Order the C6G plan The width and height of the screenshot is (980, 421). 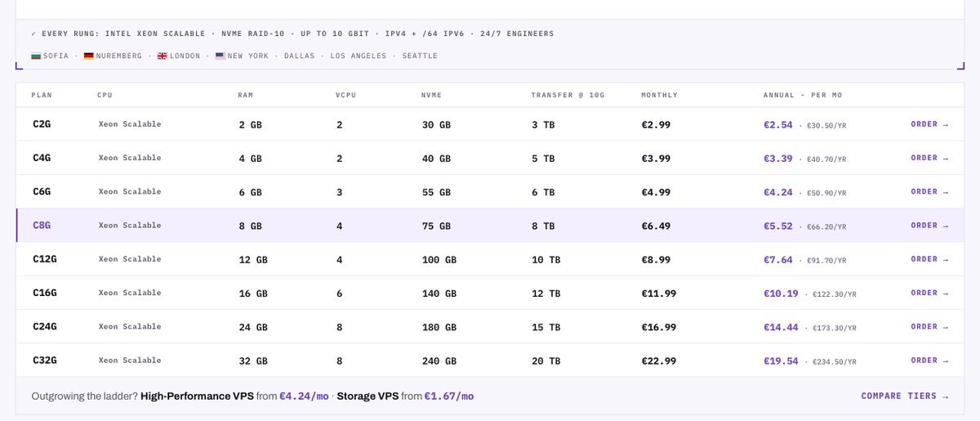click(929, 191)
